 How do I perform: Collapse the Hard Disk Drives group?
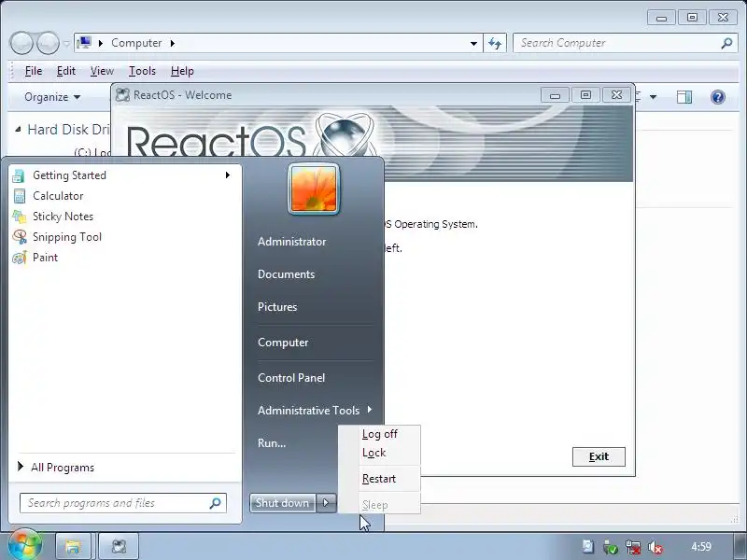18,129
